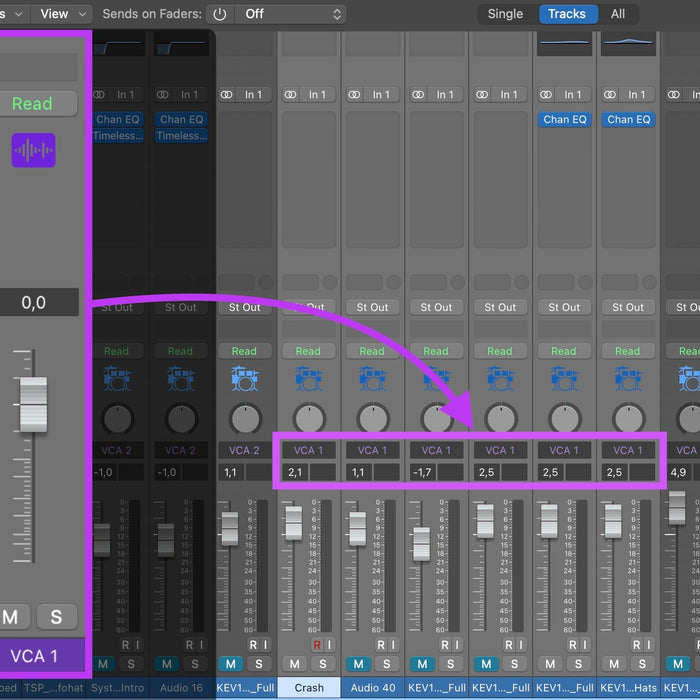Toggle mute on the Audio 16 strip
Screen dimensions: 700x700
pos(167,664)
